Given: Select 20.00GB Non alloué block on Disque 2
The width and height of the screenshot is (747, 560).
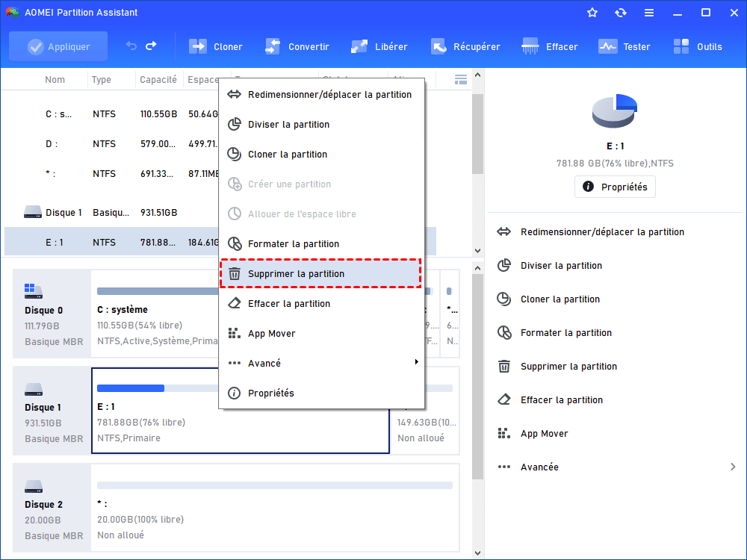Looking at the screenshot, I should pos(276,508).
